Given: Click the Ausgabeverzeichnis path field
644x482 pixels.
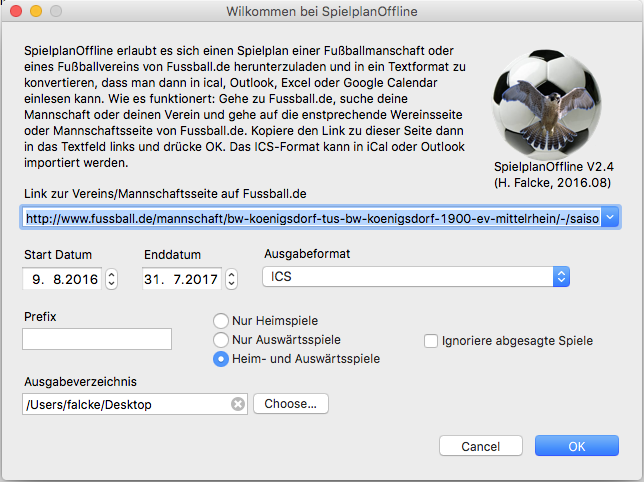Looking at the screenshot, I should point(125,404).
